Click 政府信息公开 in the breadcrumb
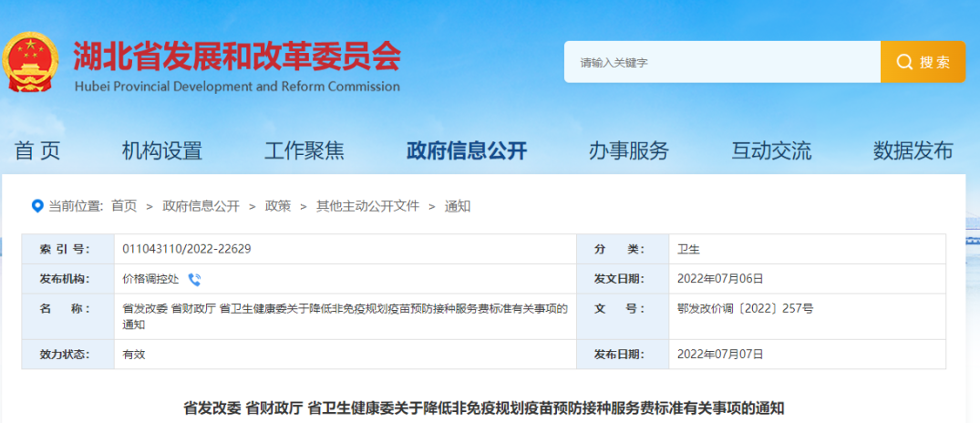This screenshot has height=423, width=980. point(201,206)
